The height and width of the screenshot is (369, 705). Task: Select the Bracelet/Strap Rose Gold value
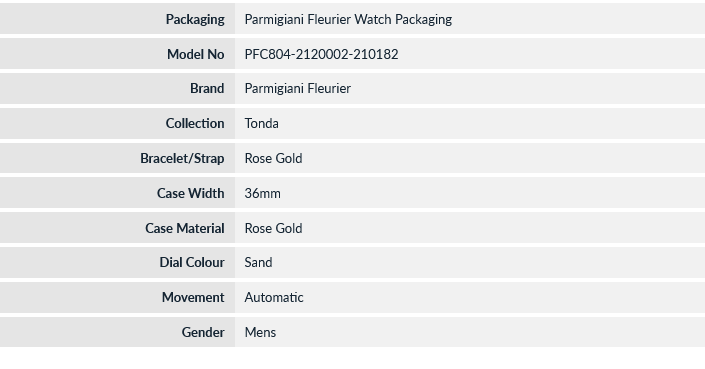(x=273, y=159)
